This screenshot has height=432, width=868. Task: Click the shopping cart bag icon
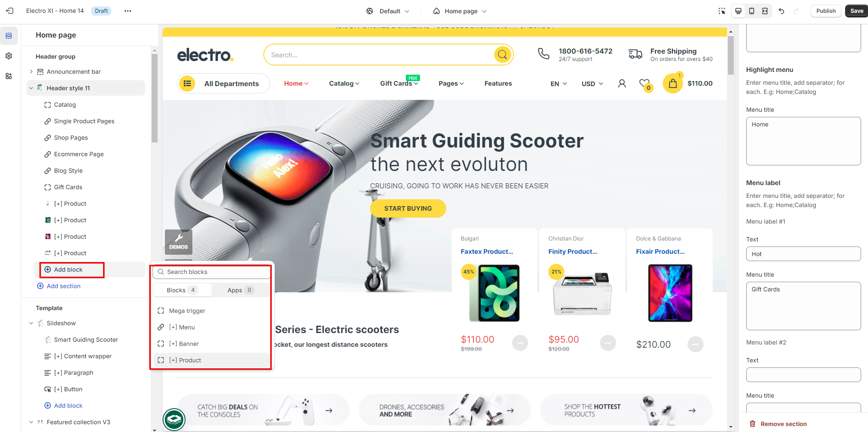tap(672, 83)
